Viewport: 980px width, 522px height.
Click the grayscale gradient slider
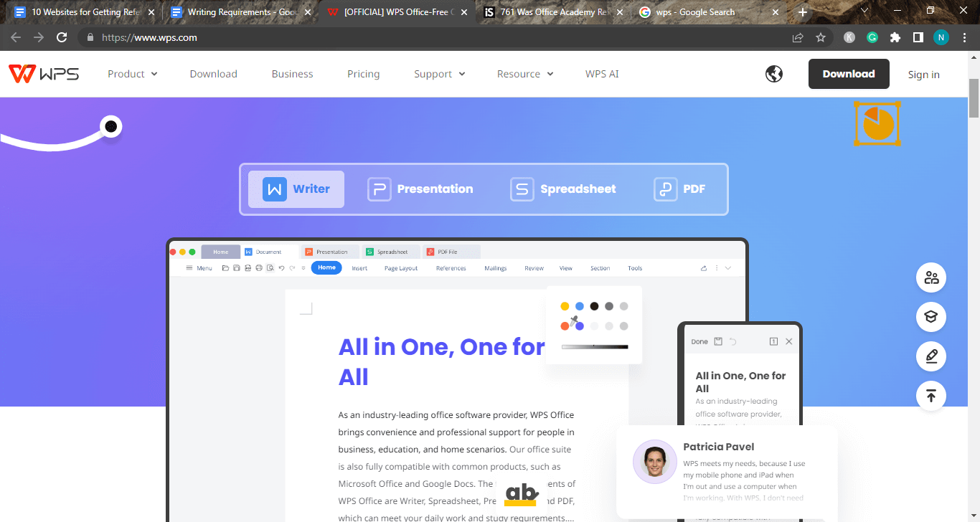coord(595,346)
